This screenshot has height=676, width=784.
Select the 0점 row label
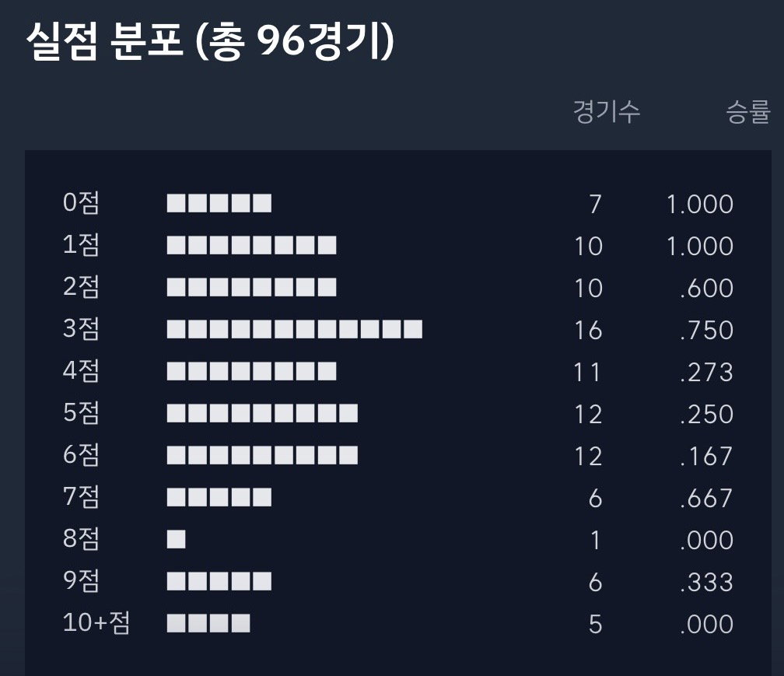coord(81,203)
